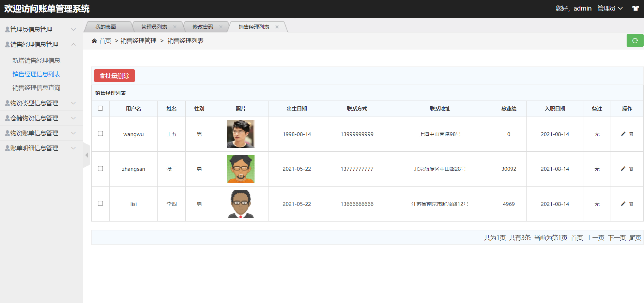The width and height of the screenshot is (644, 303).
Task: Switch to the 管理员列表 tab
Action: point(154,27)
